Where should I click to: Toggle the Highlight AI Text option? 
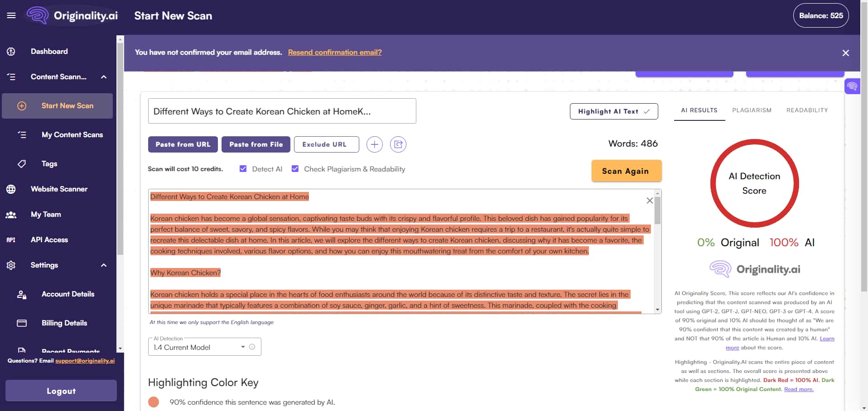click(613, 111)
